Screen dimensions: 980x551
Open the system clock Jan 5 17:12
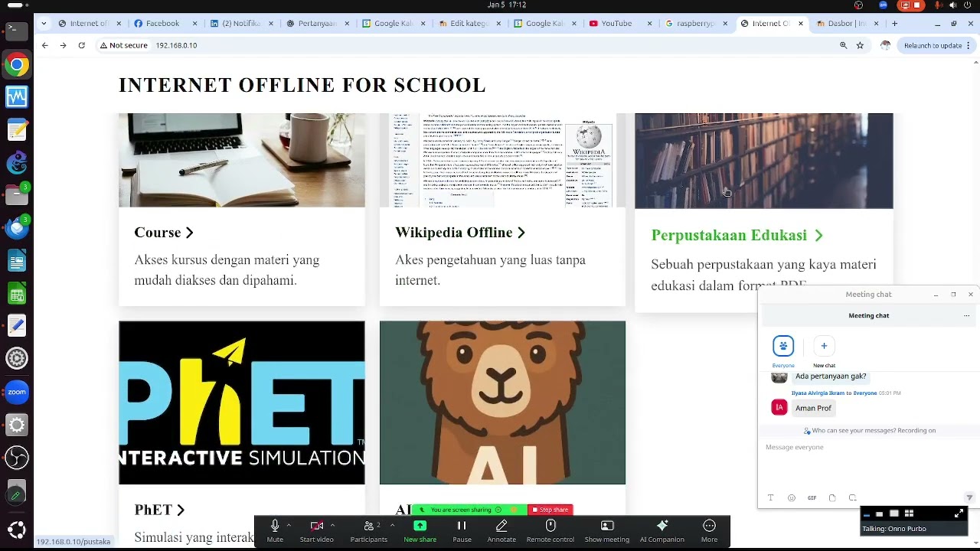coord(506,5)
